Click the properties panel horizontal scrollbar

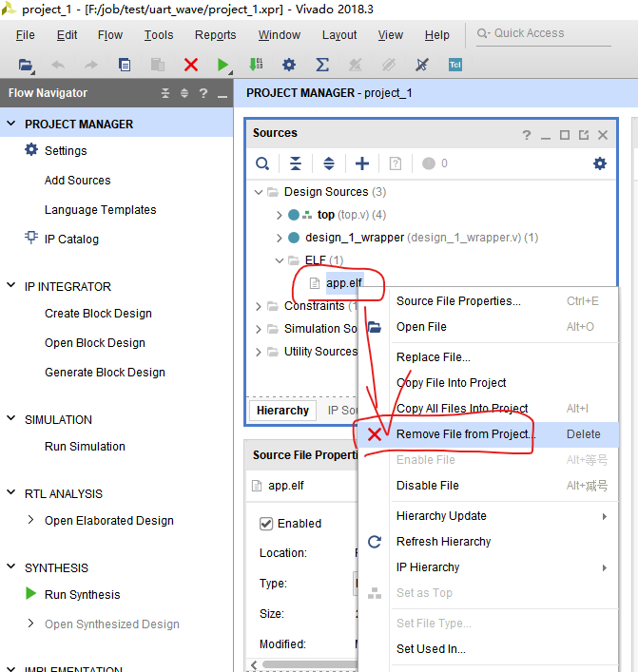click(x=309, y=664)
